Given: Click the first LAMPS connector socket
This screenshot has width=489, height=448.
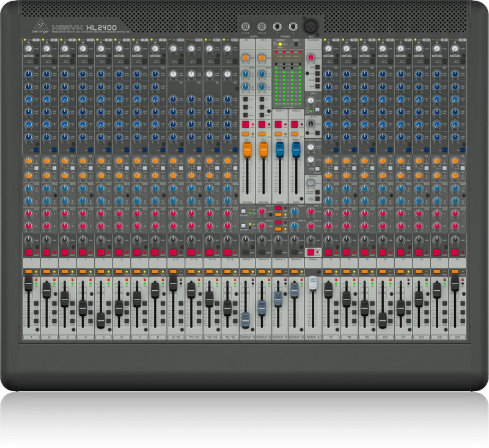Looking at the screenshot, I should 246,27.
